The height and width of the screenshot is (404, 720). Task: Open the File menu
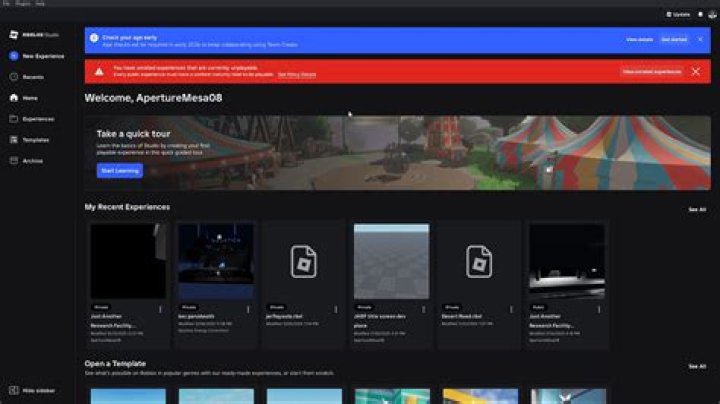pyautogui.click(x=6, y=4)
